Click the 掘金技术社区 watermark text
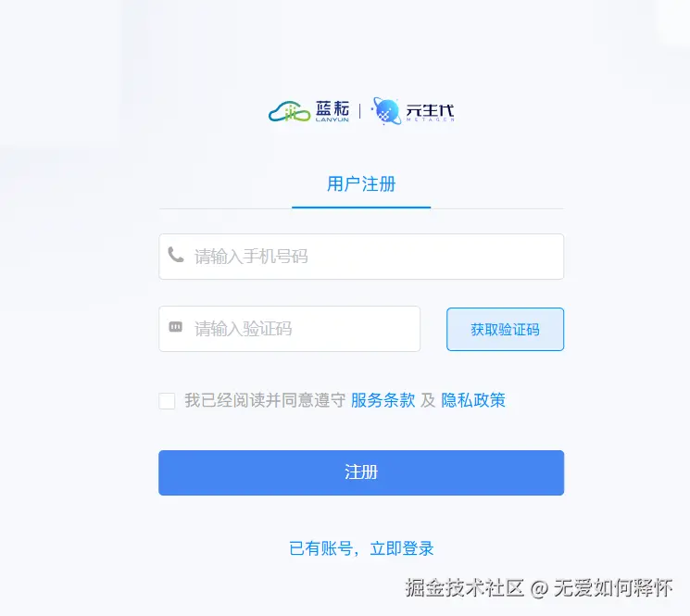The width and height of the screenshot is (690, 616). pos(464,588)
